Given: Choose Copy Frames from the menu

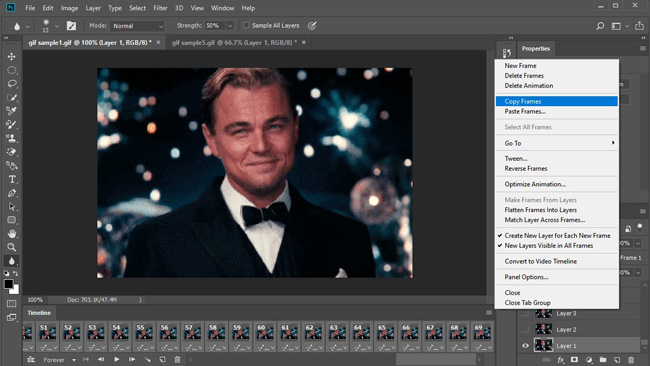Looking at the screenshot, I should 557,101.
